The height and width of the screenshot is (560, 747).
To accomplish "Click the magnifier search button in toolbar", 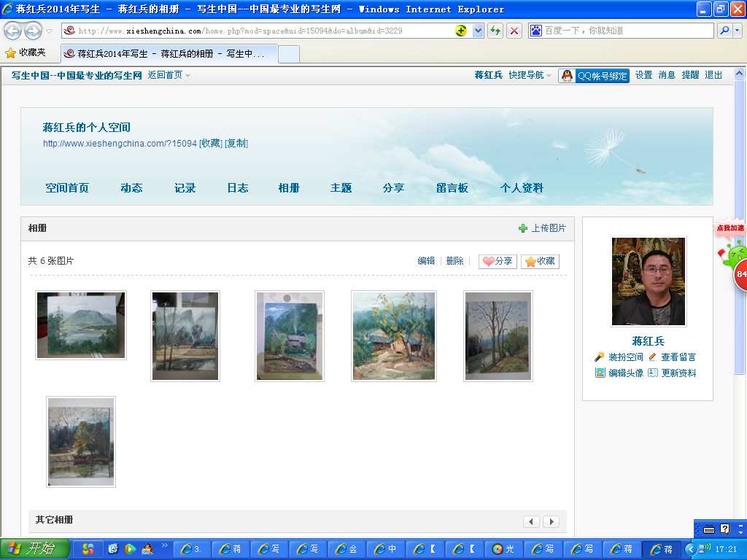I will (x=724, y=31).
